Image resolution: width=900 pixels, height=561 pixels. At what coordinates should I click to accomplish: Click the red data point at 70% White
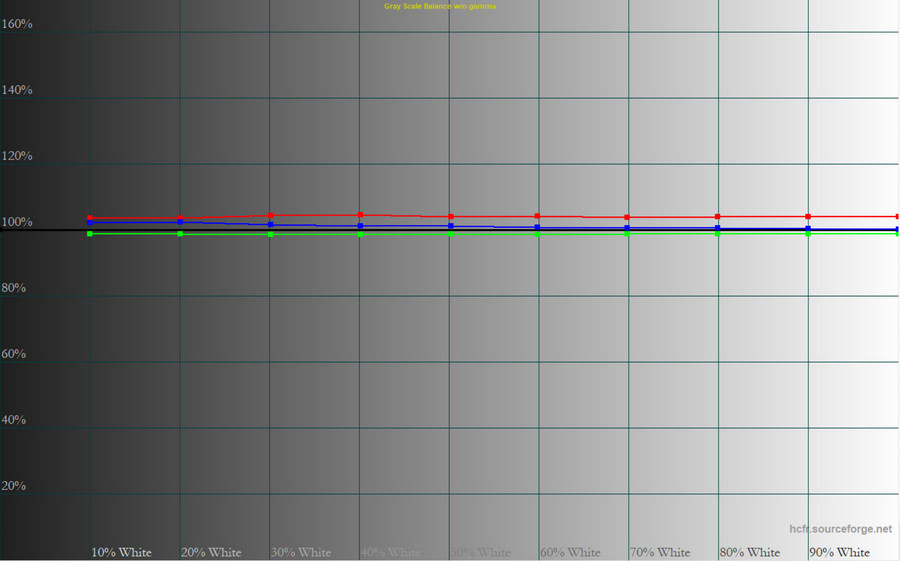tap(627, 217)
